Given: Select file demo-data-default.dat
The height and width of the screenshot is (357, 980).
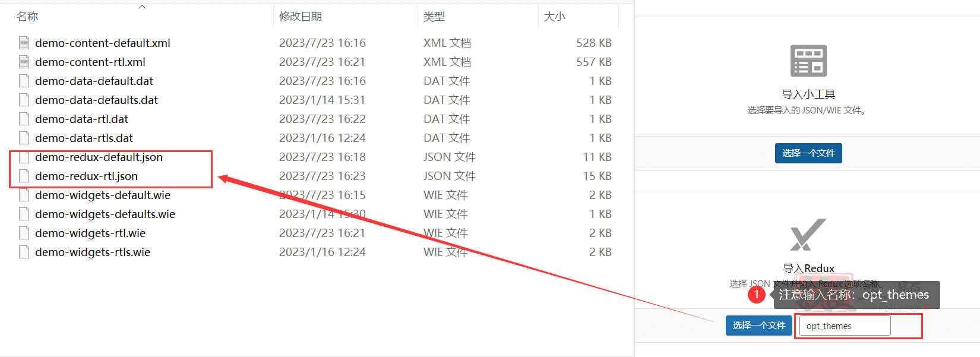Looking at the screenshot, I should pos(94,81).
